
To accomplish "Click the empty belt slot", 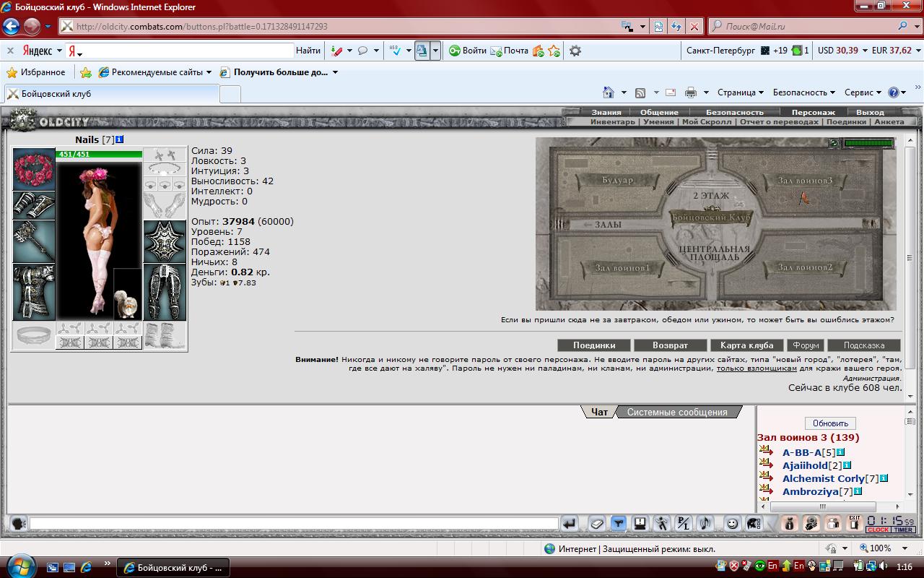I will [34, 335].
